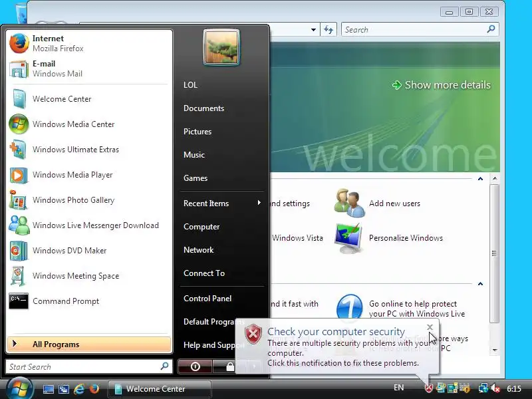The height and width of the screenshot is (399, 532).
Task: Launch Firefox from quick launch
Action: [x=94, y=388]
